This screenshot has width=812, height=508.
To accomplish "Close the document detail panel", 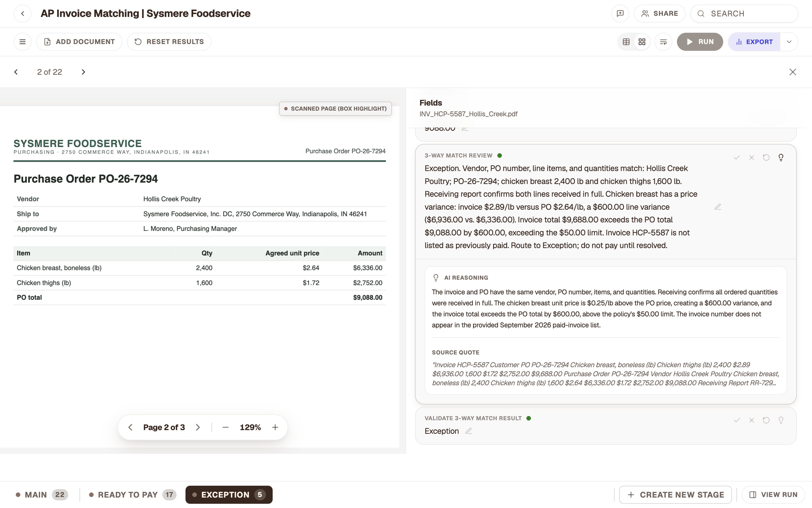I will (793, 72).
